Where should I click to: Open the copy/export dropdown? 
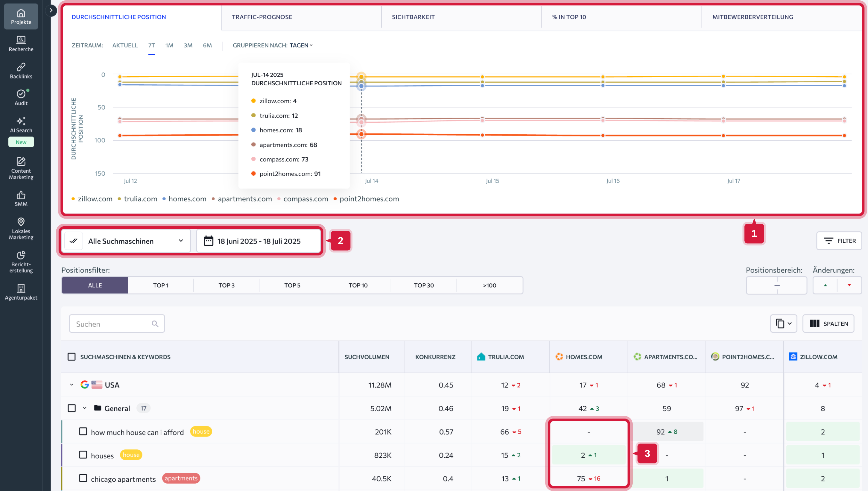783,323
